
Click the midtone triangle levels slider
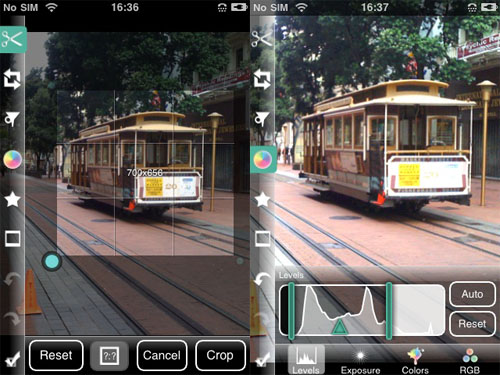click(340, 327)
